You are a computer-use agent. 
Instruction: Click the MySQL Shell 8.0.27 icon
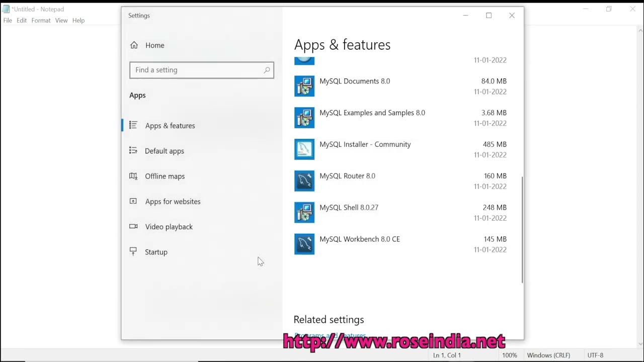tap(304, 212)
